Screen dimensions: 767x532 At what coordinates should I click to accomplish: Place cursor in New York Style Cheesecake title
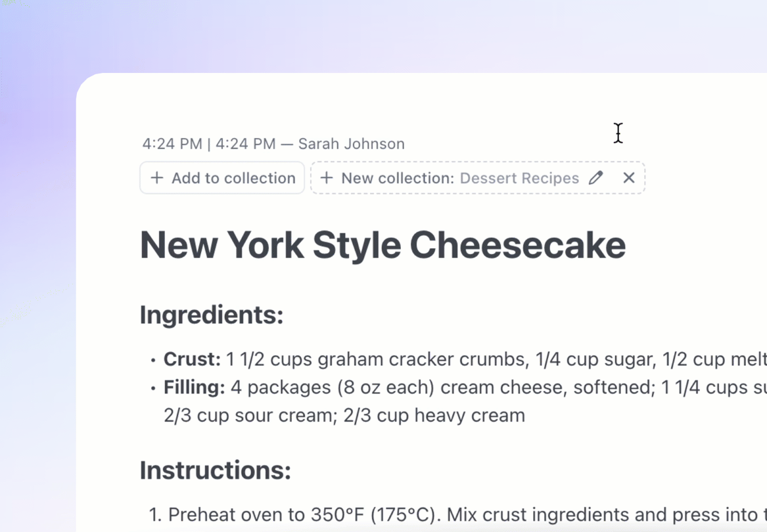(383, 245)
